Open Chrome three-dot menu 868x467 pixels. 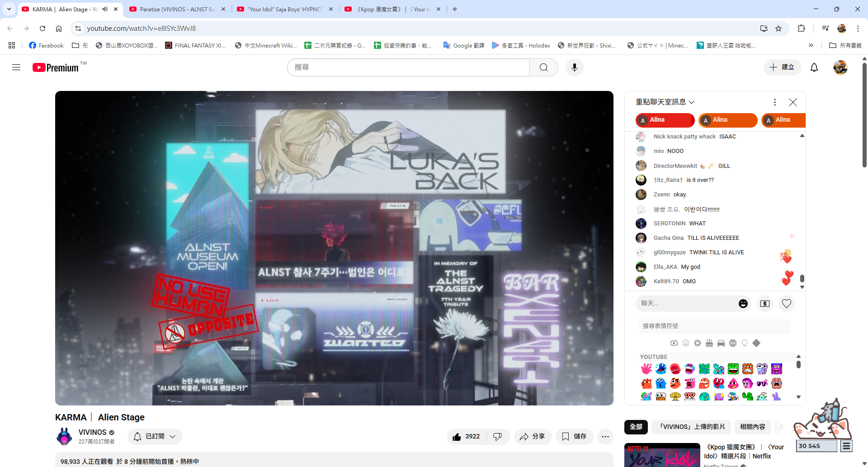tap(858, 29)
